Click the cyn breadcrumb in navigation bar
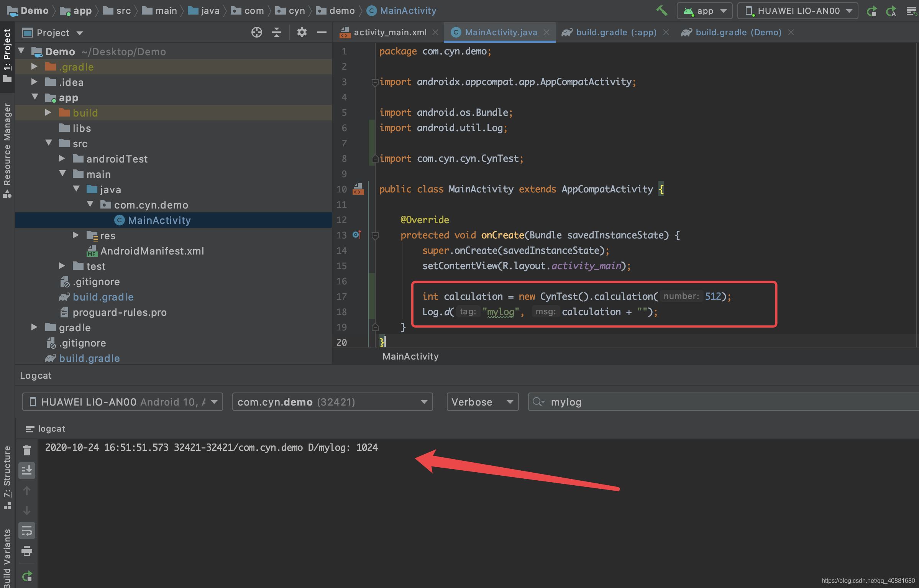This screenshot has width=919, height=588. (296, 11)
